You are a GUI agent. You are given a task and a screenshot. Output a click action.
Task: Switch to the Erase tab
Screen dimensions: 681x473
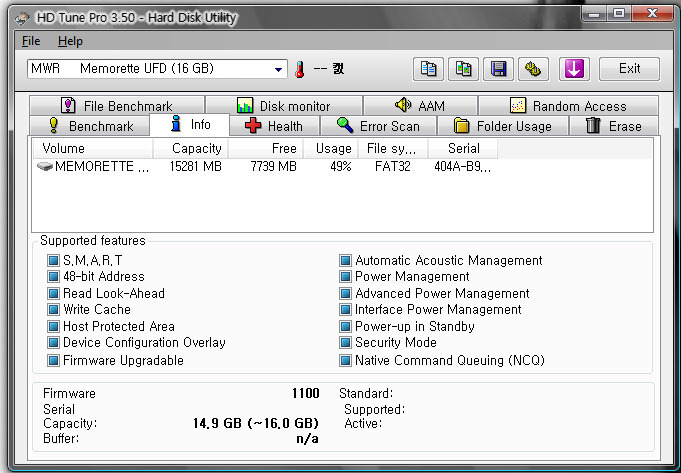(x=614, y=126)
